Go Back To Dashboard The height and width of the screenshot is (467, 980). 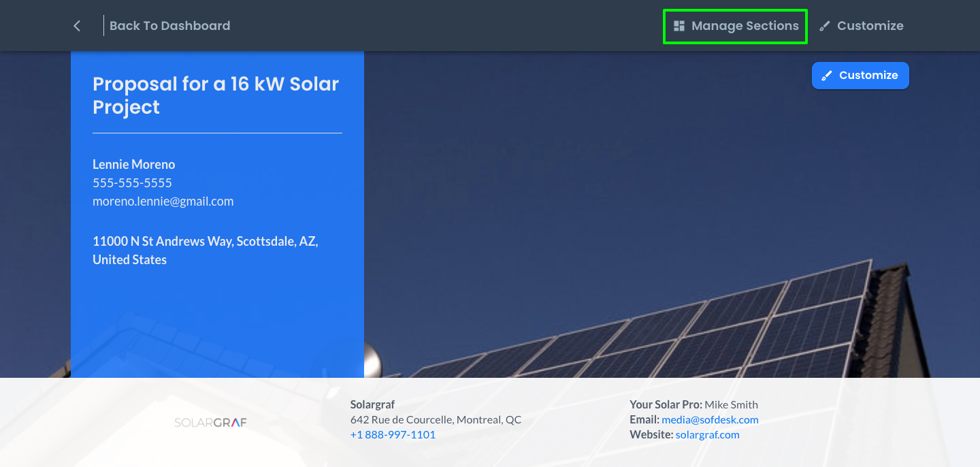click(x=169, y=25)
